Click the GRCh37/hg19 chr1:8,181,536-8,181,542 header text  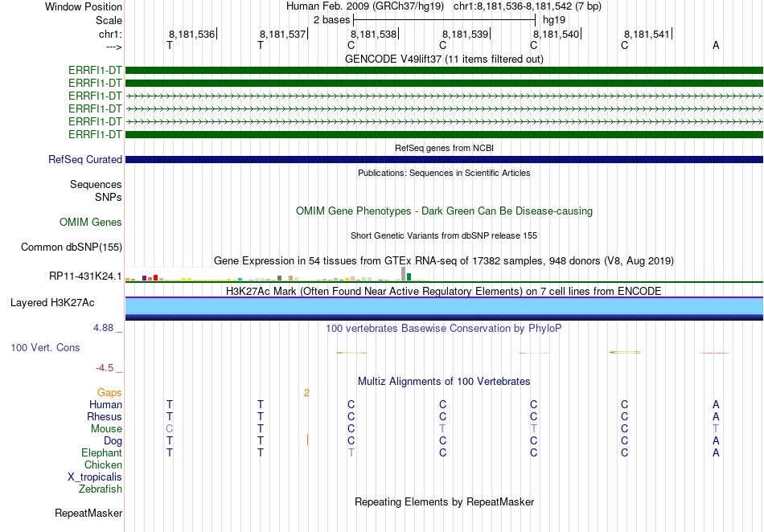(444, 6)
